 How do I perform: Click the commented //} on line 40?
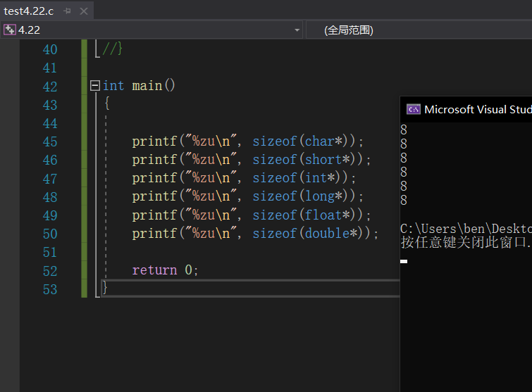(x=112, y=49)
